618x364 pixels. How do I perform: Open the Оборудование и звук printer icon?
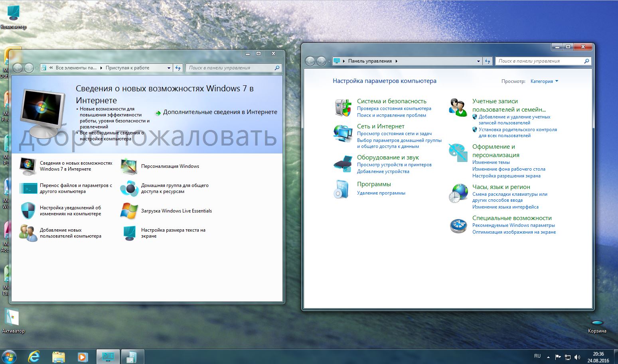click(x=343, y=163)
